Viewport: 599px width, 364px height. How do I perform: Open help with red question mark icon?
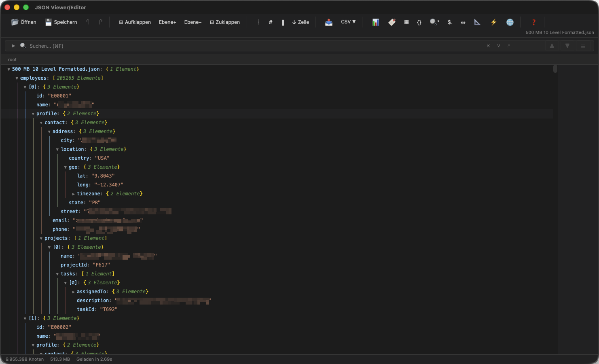534,22
